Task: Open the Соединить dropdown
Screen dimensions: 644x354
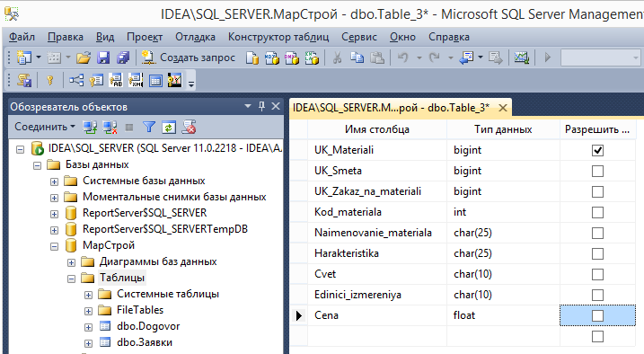Action: (x=45, y=127)
